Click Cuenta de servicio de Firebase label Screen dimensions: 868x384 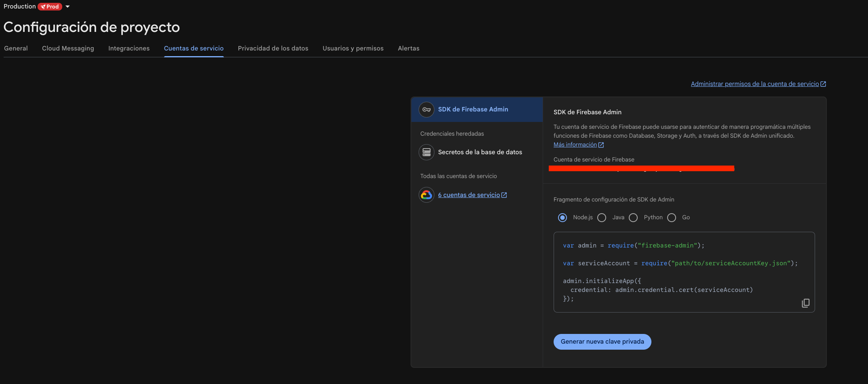click(594, 159)
